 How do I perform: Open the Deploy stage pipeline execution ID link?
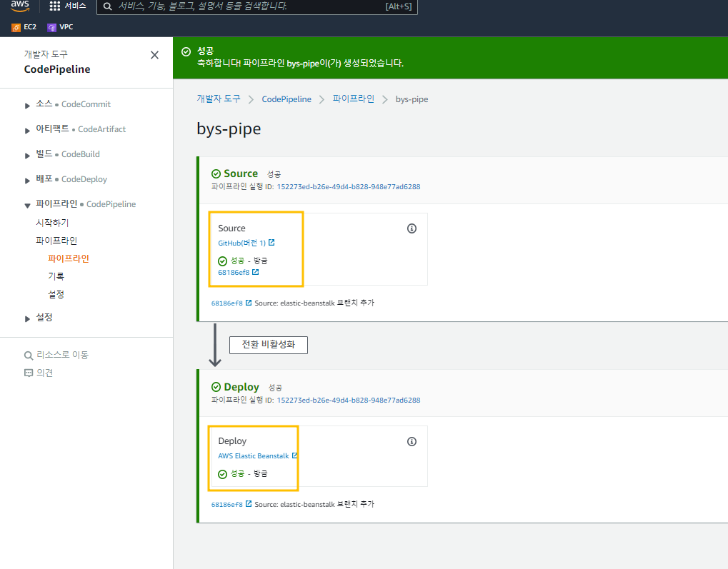click(349, 400)
